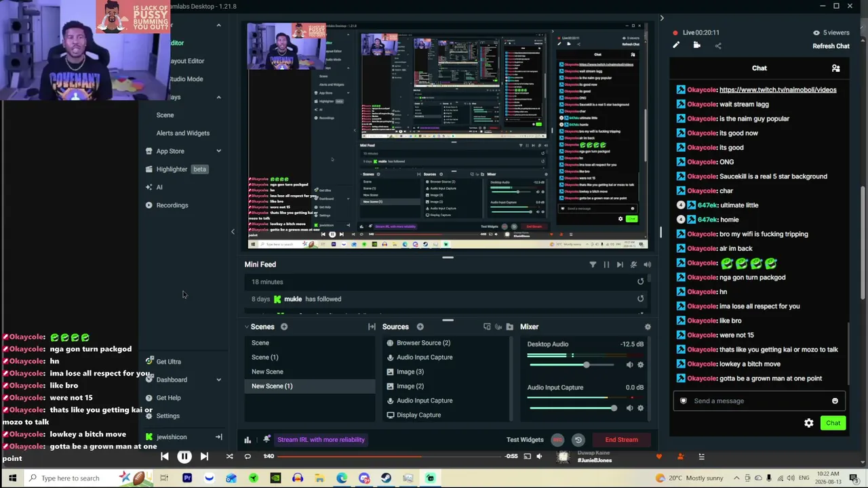The width and height of the screenshot is (868, 488).
Task: Mute event alerts in Mini Feed
Action: 633,264
